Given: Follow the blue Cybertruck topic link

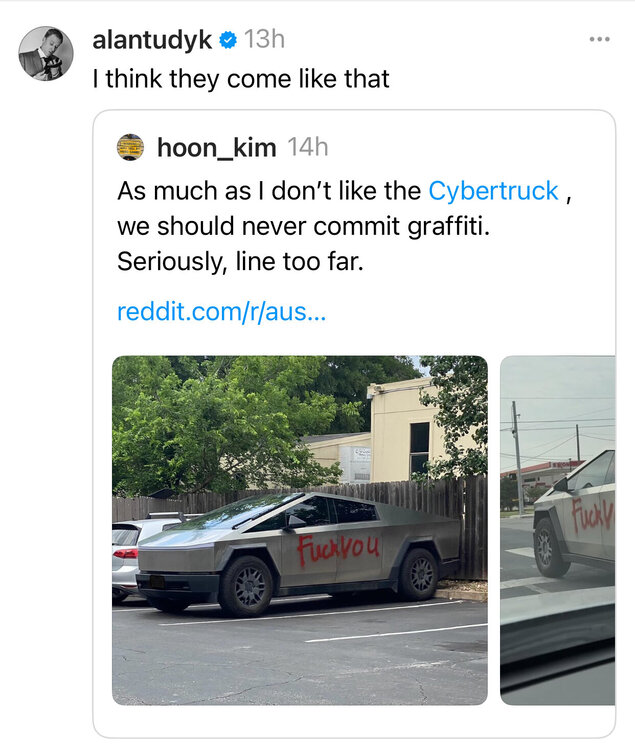Looking at the screenshot, I should pyautogui.click(x=493, y=191).
